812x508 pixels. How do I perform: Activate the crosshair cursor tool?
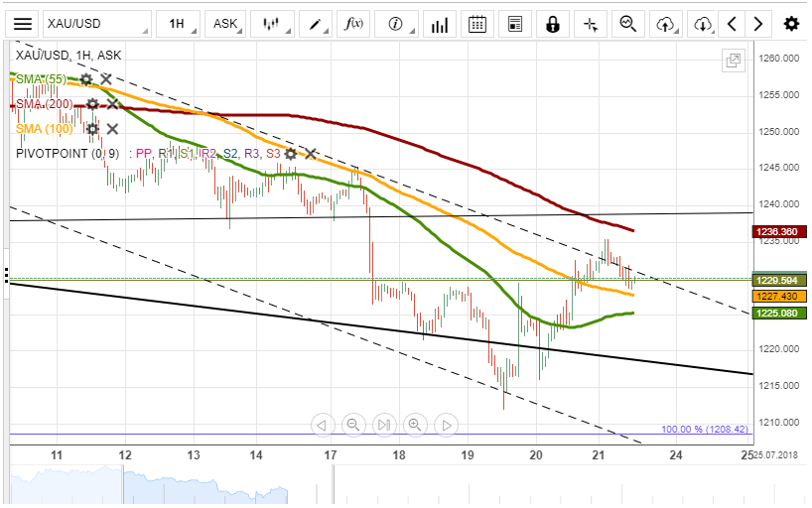click(591, 24)
